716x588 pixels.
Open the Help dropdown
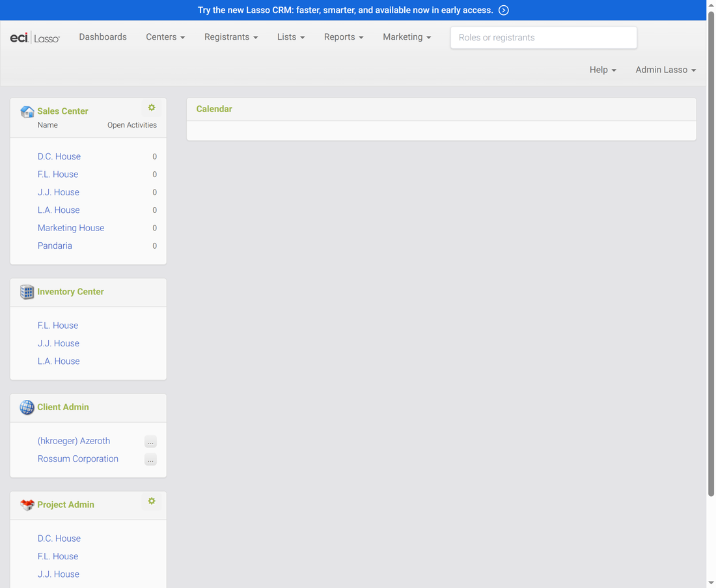click(x=603, y=70)
